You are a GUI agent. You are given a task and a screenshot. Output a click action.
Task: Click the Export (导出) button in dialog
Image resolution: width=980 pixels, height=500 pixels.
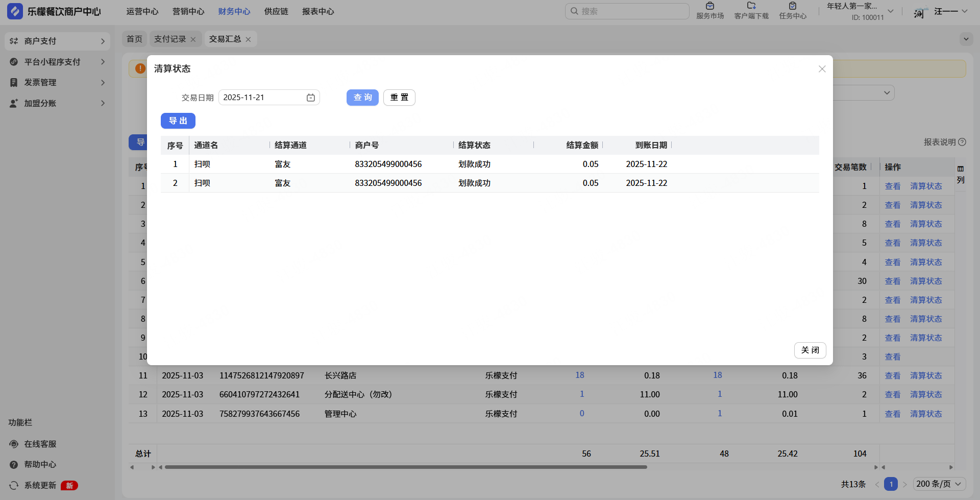click(178, 121)
